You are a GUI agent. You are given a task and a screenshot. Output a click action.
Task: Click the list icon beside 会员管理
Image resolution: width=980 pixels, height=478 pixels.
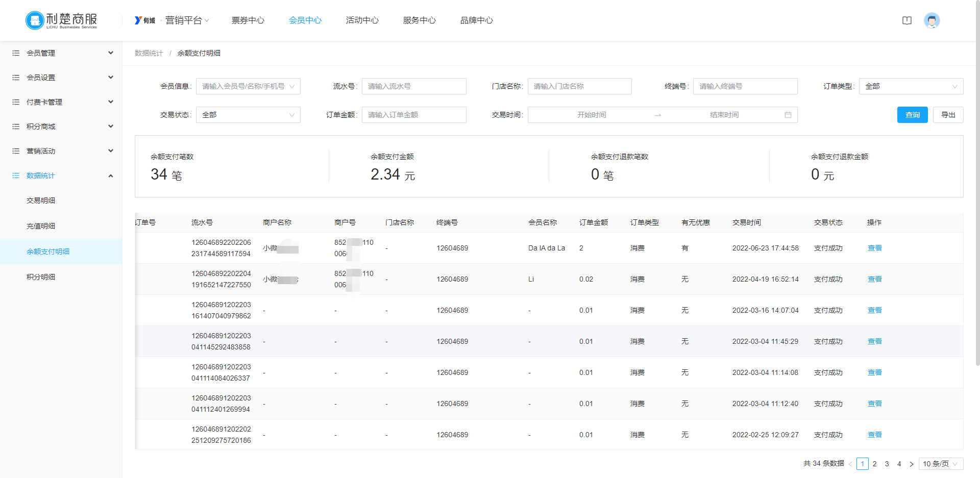tap(16, 53)
